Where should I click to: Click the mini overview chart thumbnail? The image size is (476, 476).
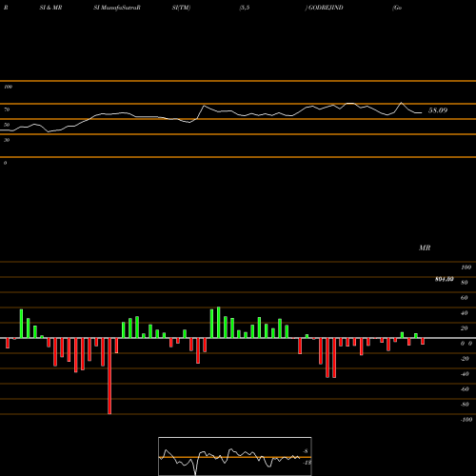[x=235, y=456]
